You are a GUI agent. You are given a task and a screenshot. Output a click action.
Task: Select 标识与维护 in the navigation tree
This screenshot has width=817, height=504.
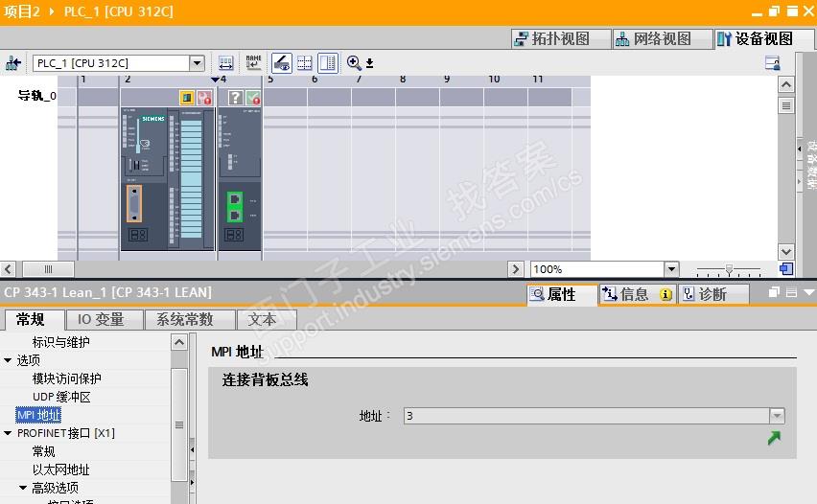tap(61, 342)
